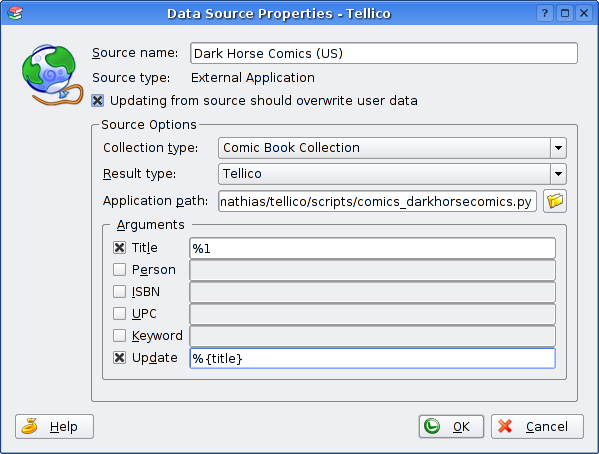
Task: Click the 'Source Options' group label
Action: [149, 125]
